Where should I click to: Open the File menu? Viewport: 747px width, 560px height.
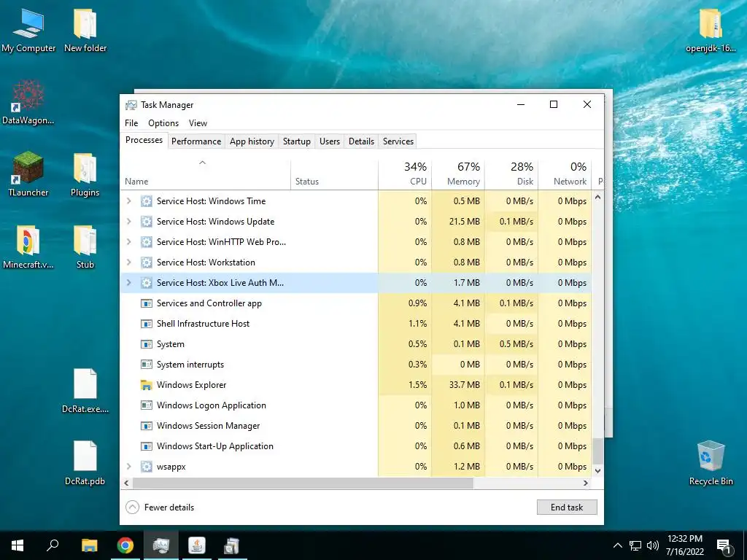pos(131,122)
